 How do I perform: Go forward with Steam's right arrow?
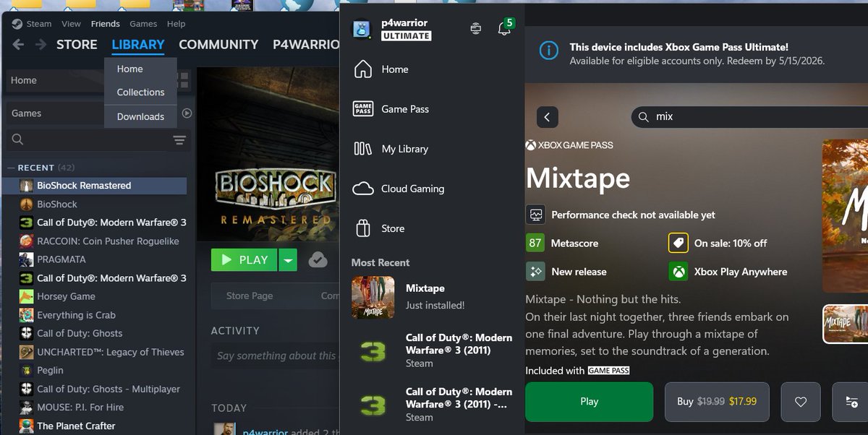click(x=41, y=45)
